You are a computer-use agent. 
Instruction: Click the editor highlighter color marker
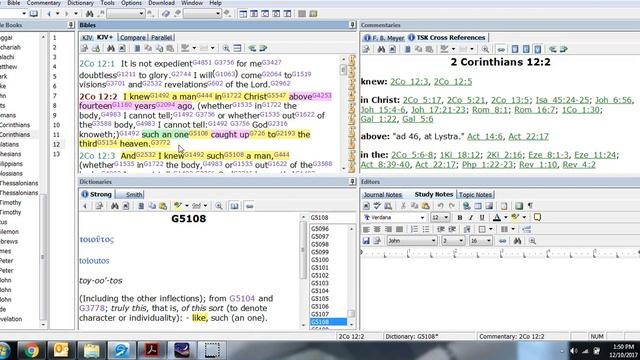pyautogui.click(x=515, y=218)
